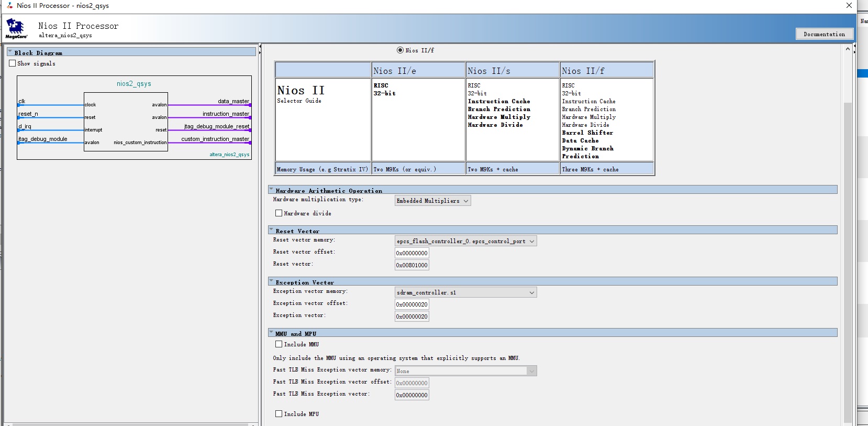Collapse the Hardware Arithmetic Operation section
The width and height of the screenshot is (868, 426).
[x=271, y=190]
